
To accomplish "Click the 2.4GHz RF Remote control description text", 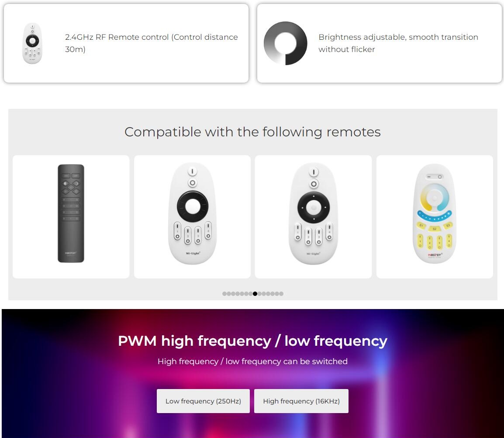I will [152, 43].
